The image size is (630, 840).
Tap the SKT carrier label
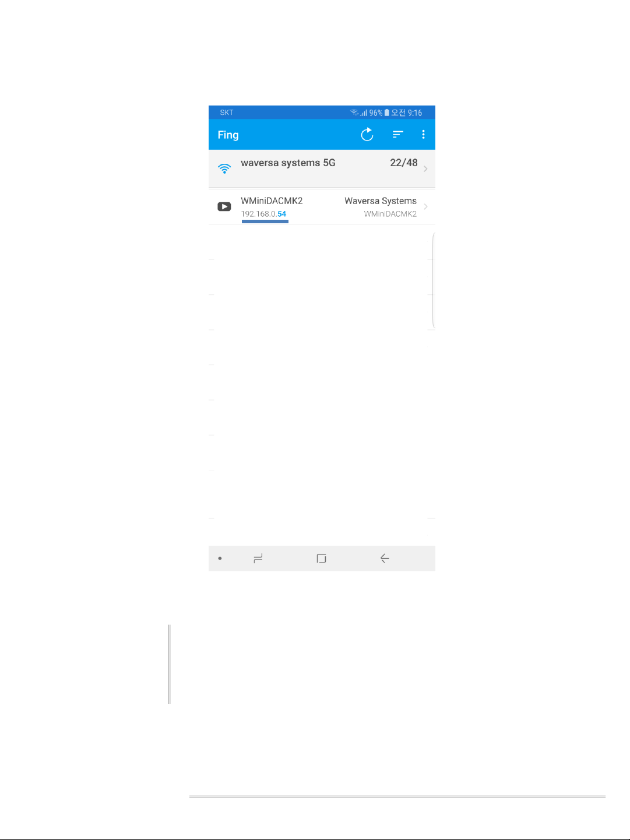click(x=227, y=113)
